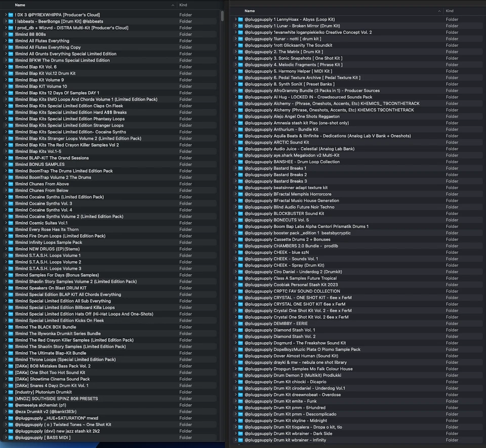Click folder icon of !llmind Infinity Loops Sample Pack

11,242
